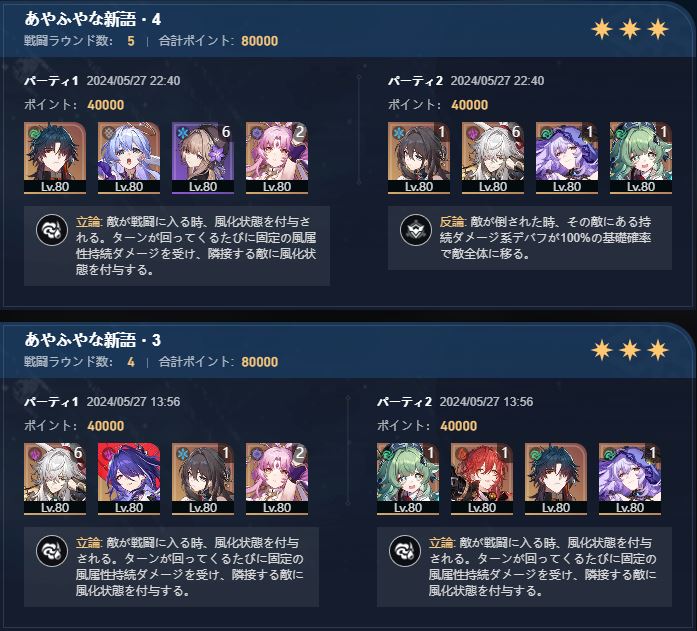The image size is (697, 631).
Task: Click the あやふやな新語・4 stage title
Action: pyautogui.click(x=93, y=19)
